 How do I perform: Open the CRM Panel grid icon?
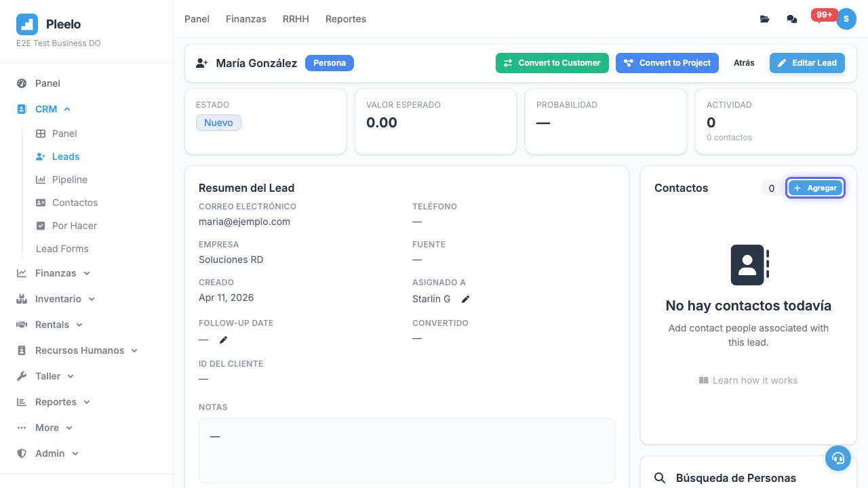pyautogui.click(x=41, y=134)
